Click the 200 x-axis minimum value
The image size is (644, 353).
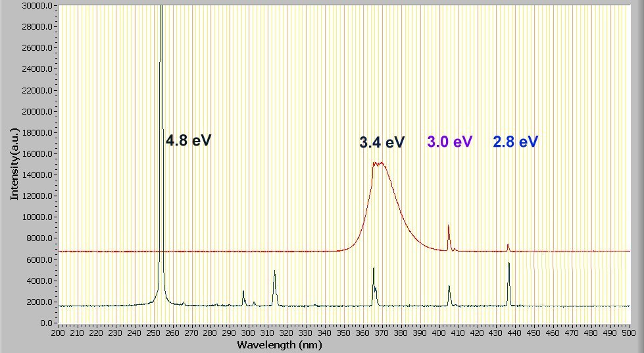pyautogui.click(x=59, y=333)
